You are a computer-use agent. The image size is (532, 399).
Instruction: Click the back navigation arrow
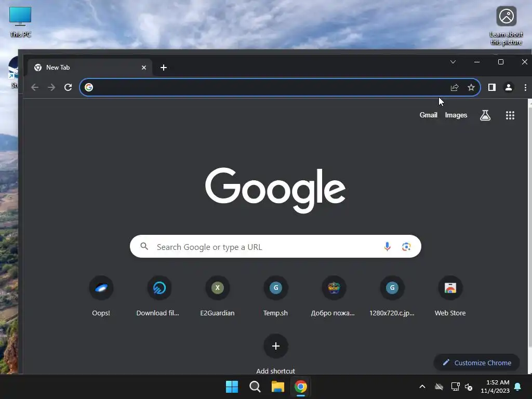click(x=35, y=87)
